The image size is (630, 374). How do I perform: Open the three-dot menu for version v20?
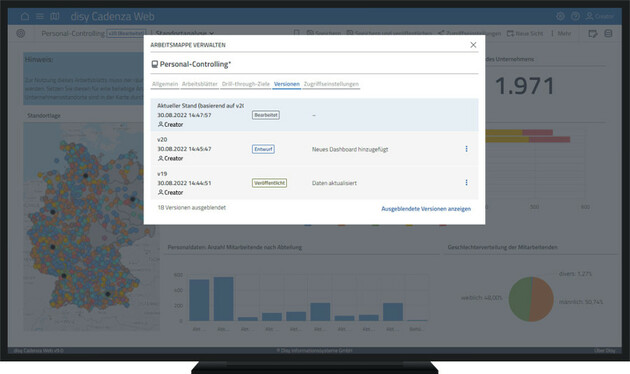click(x=466, y=149)
